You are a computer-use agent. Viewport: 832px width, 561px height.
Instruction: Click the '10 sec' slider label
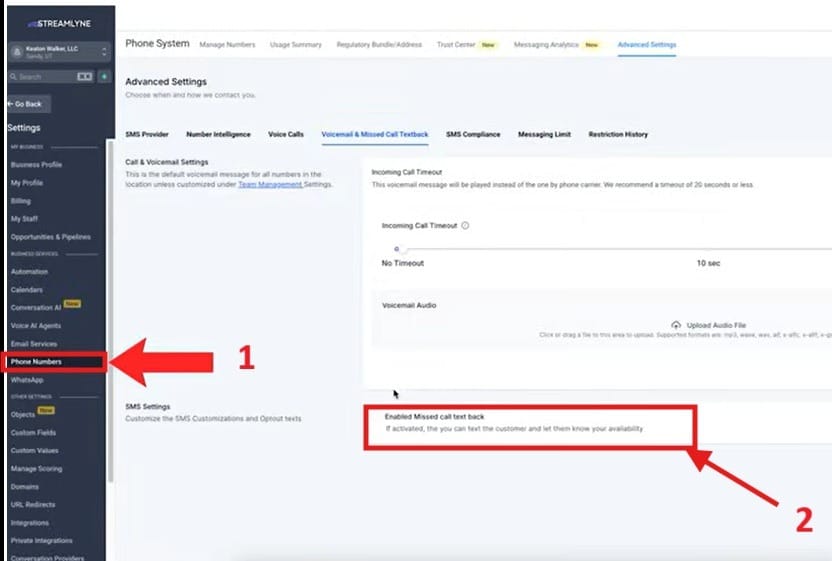(708, 263)
